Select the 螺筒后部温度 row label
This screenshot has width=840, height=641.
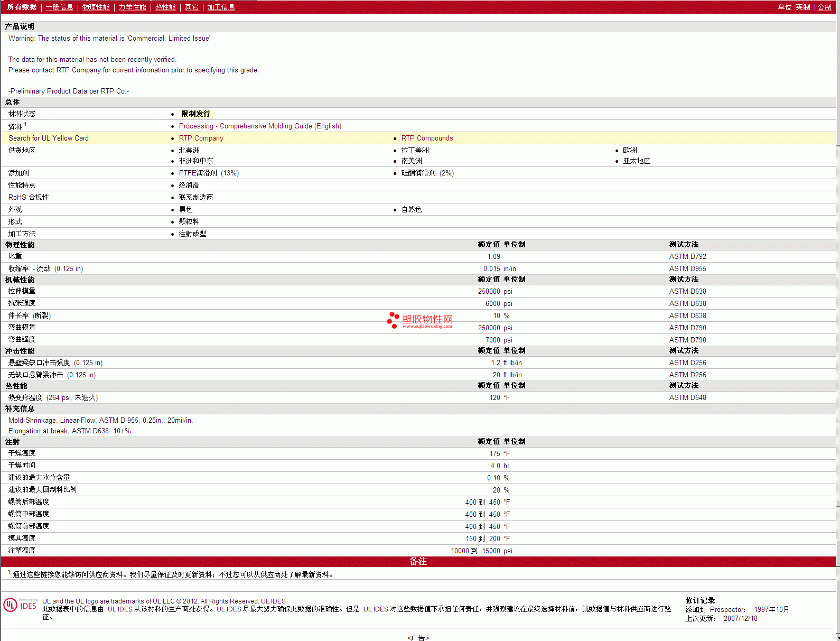(x=29, y=502)
